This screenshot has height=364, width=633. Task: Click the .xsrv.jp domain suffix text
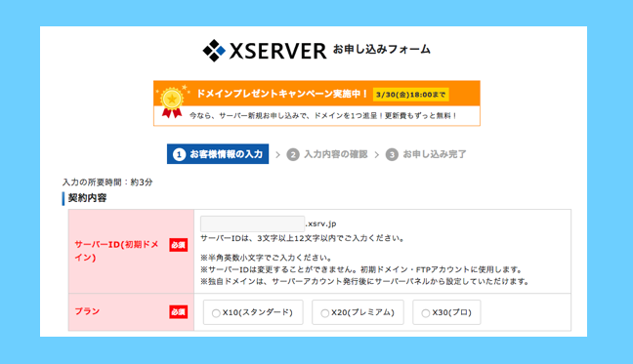point(321,223)
